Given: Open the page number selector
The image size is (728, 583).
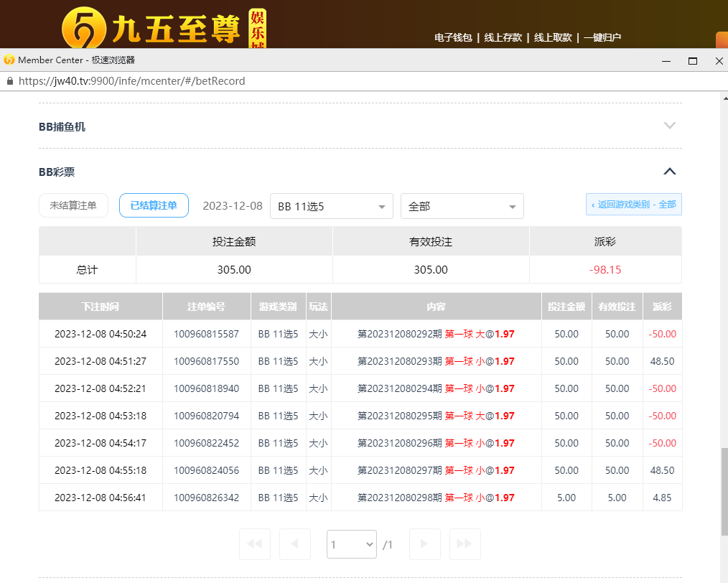Looking at the screenshot, I should point(352,544).
